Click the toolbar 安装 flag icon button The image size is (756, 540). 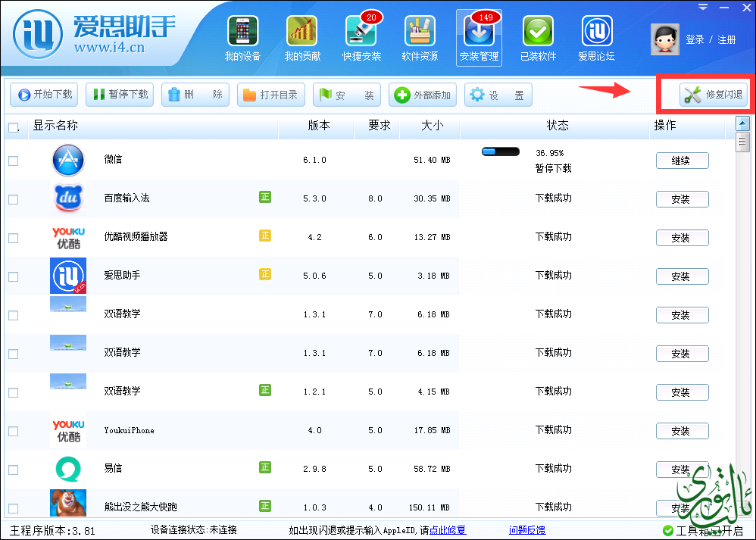tap(347, 95)
